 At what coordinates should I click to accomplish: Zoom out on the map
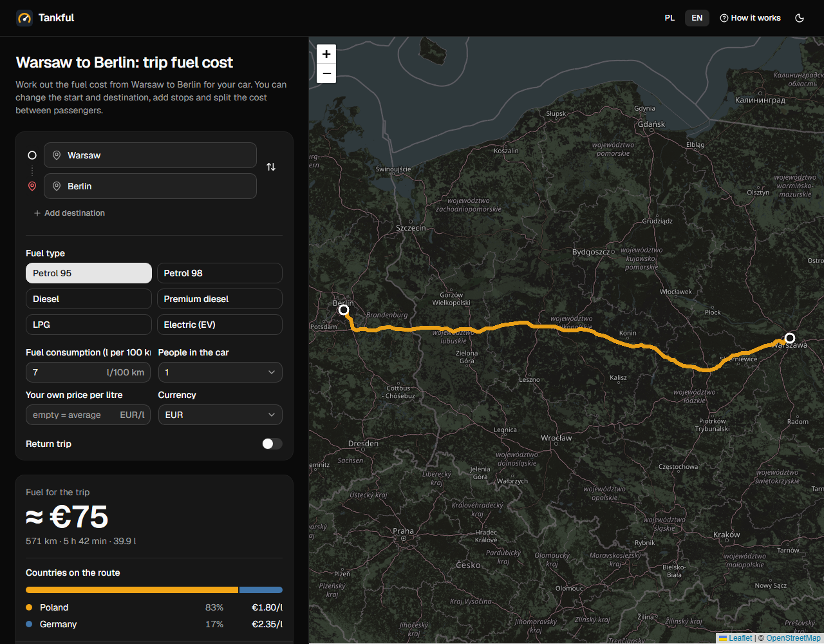click(326, 73)
